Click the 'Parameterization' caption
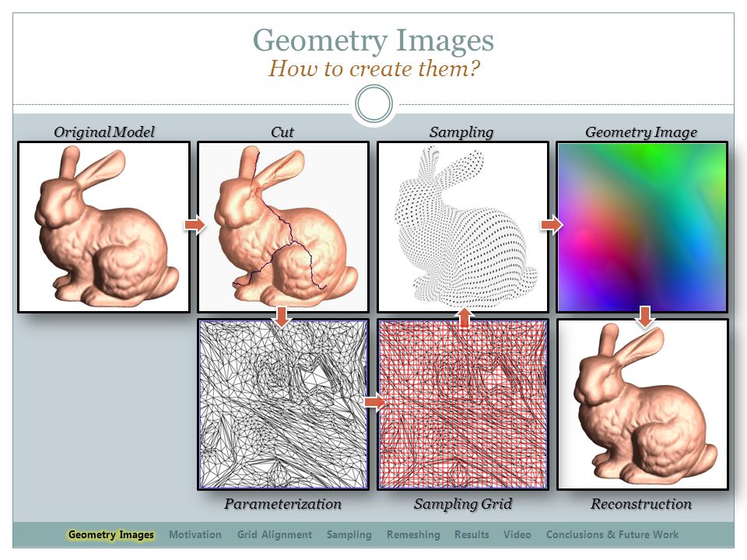Viewport: 747px width, 560px height. [282, 504]
